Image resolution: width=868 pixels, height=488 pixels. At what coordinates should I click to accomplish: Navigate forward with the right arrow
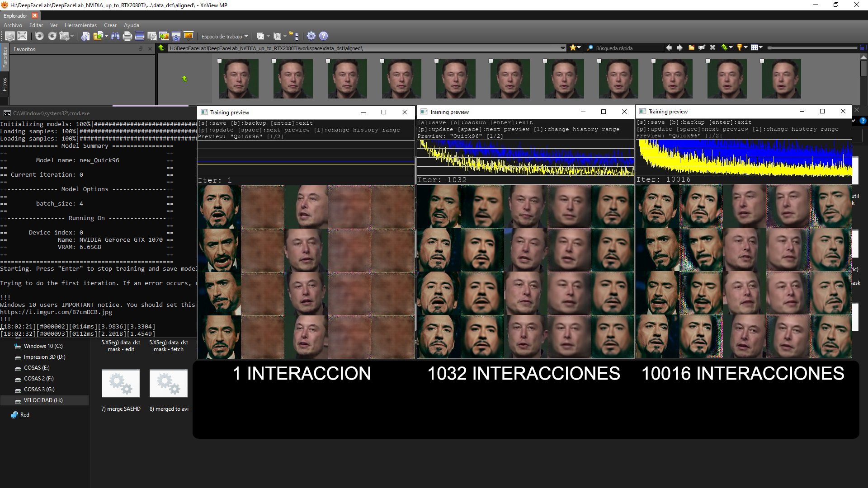click(679, 48)
